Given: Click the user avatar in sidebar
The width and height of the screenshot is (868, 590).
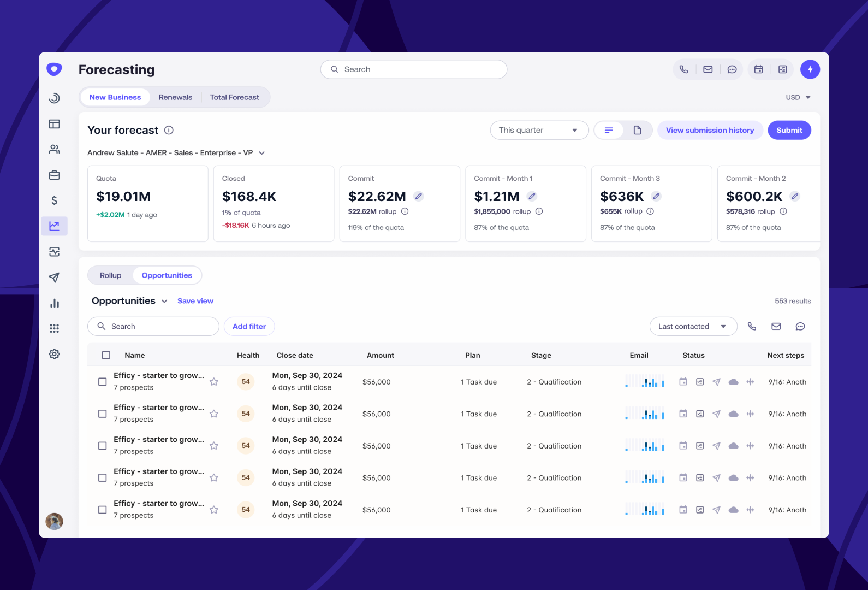Looking at the screenshot, I should tap(54, 521).
